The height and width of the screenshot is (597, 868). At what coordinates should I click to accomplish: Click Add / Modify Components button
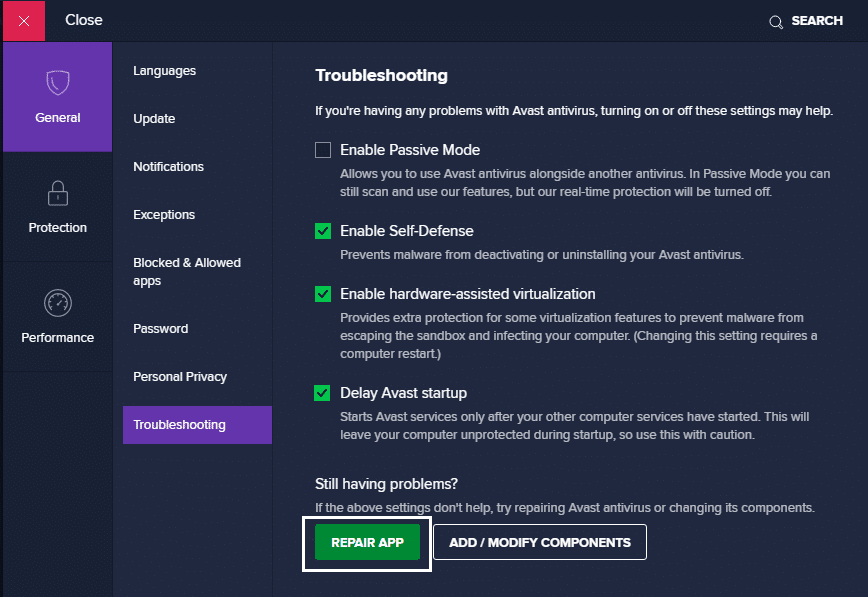(x=540, y=542)
